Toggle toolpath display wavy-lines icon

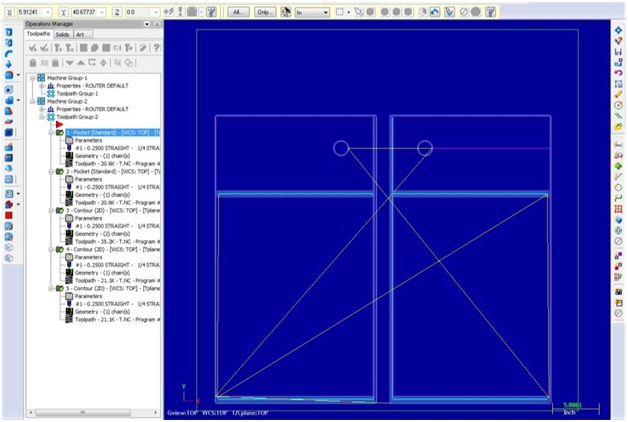click(x=44, y=63)
